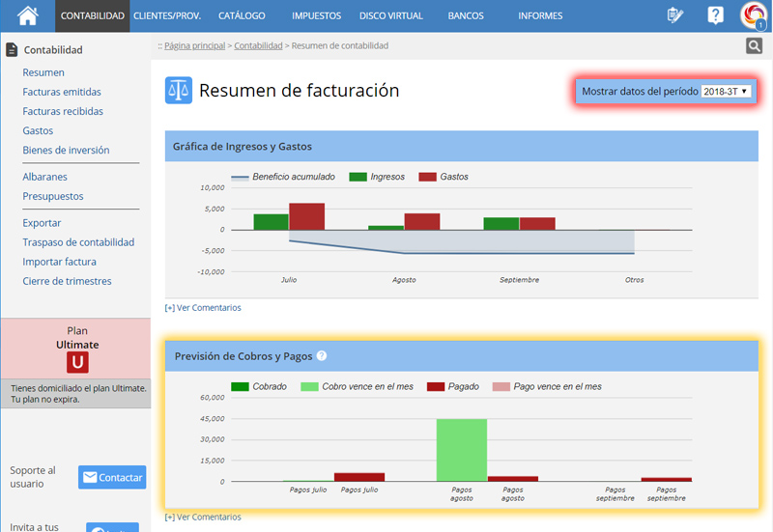
Task: Open Resumen in the sidebar
Action: (43, 72)
